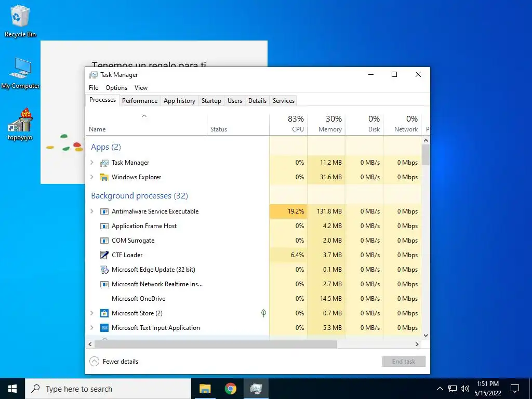Image resolution: width=532 pixels, height=399 pixels.
Task: Open the Options menu
Action: point(116,88)
